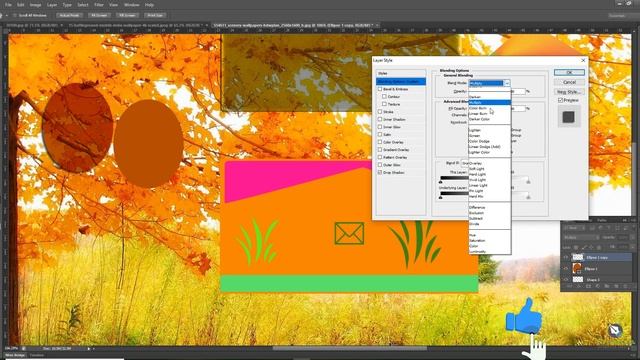
Task: Click the Print Size button
Action: [x=155, y=15]
